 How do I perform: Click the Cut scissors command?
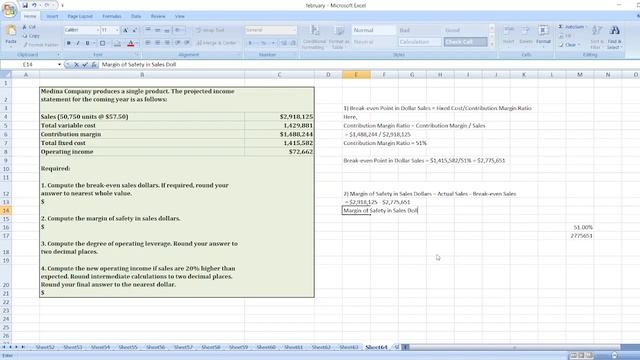(x=29, y=27)
